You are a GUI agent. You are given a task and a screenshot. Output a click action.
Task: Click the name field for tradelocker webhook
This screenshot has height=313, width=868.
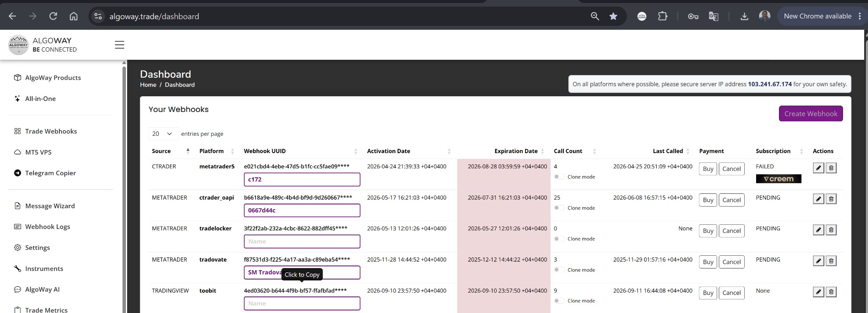tap(302, 241)
